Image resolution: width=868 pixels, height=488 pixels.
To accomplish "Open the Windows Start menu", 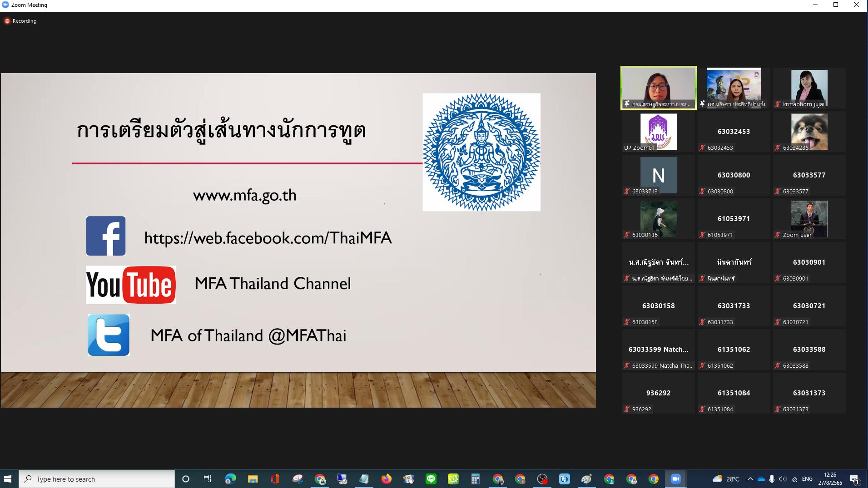I will [x=8, y=479].
